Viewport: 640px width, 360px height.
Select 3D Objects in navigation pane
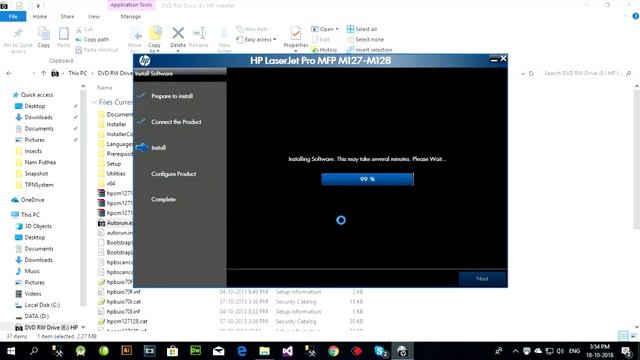click(38, 226)
